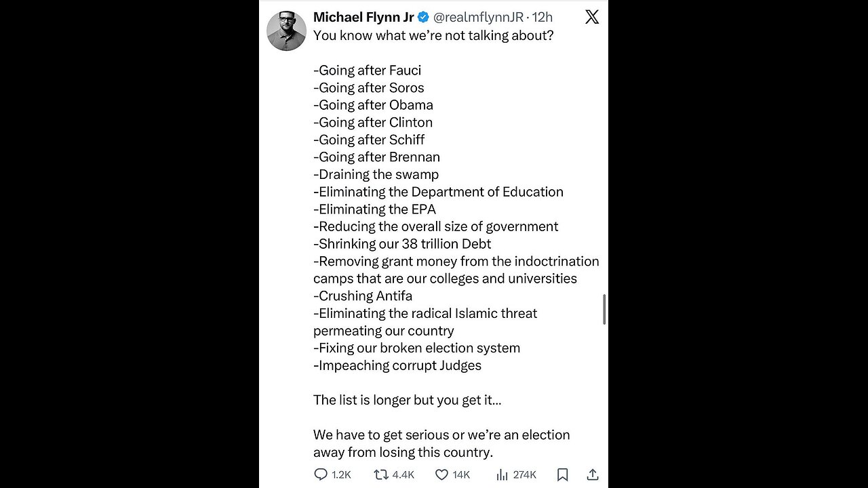Click the Michael Flynn Jr display name
This screenshot has height=488, width=868.
tap(363, 17)
